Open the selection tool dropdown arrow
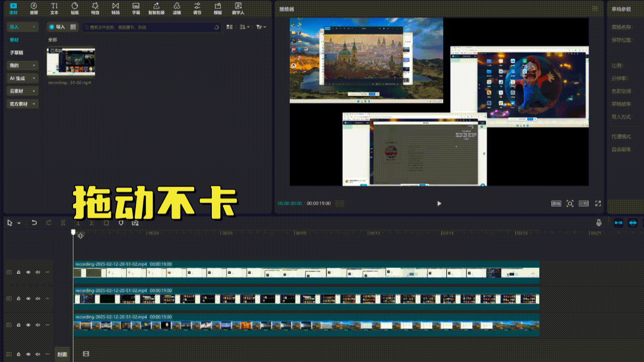644x362 pixels. pyautogui.click(x=19, y=223)
